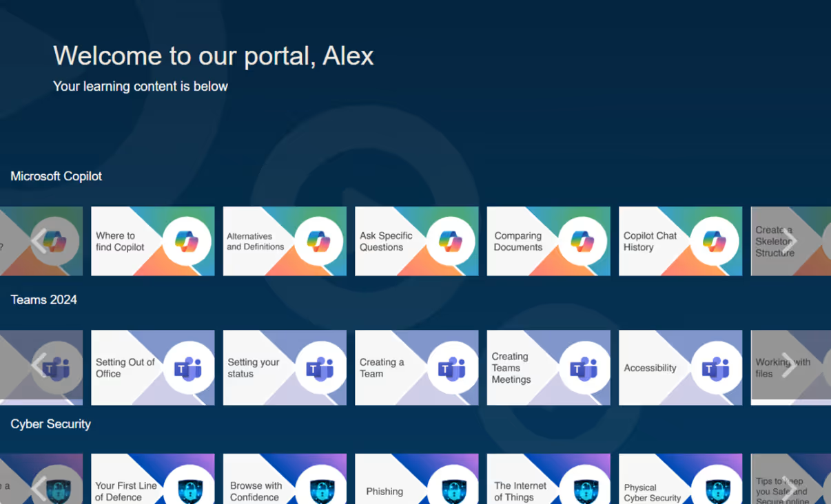Click the Teams icon on 'Setting your status'
Viewport: 831px width, 504px height.
[318, 367]
